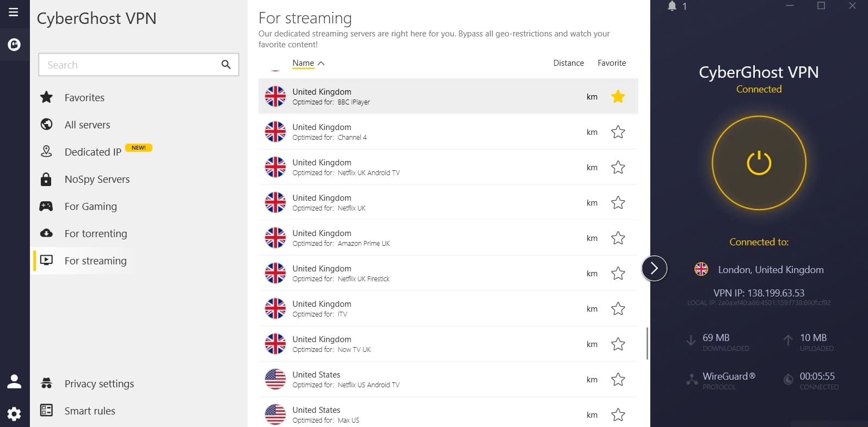Collapse the server list with arrow button
The image size is (868, 427).
[654, 268]
